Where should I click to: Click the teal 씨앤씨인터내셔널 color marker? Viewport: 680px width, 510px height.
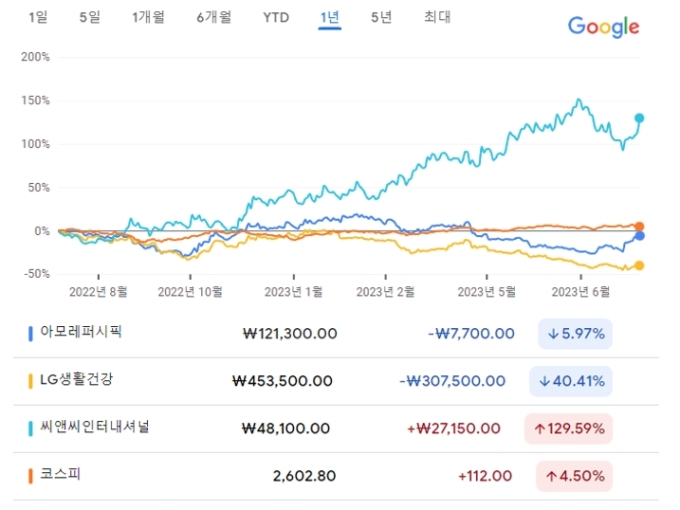tap(30, 428)
